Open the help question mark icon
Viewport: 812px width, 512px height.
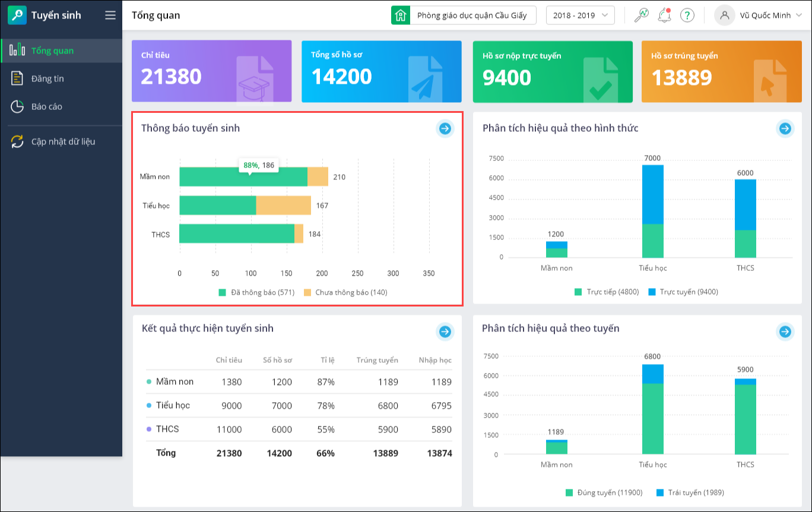pos(687,15)
